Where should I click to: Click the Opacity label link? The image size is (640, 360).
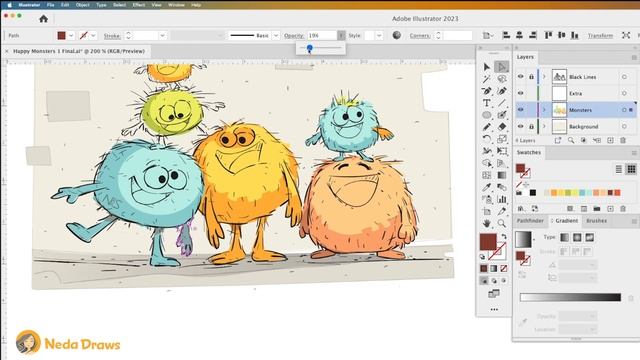[294, 36]
